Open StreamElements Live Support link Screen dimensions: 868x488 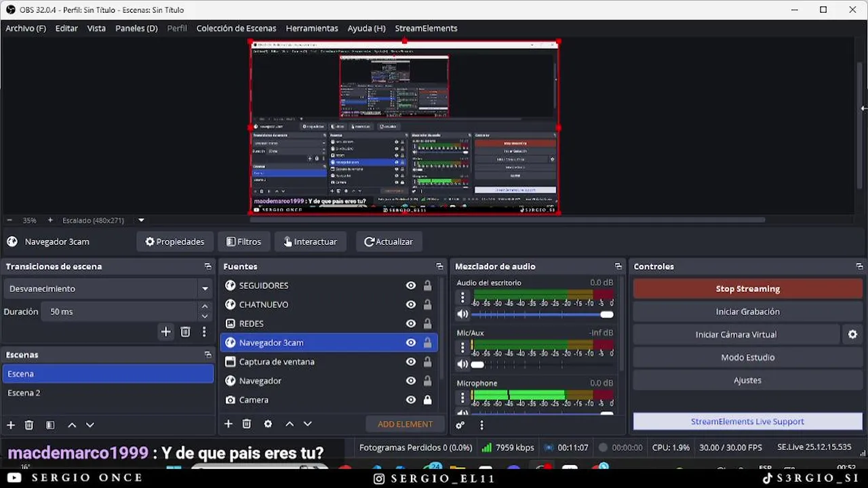tap(747, 422)
